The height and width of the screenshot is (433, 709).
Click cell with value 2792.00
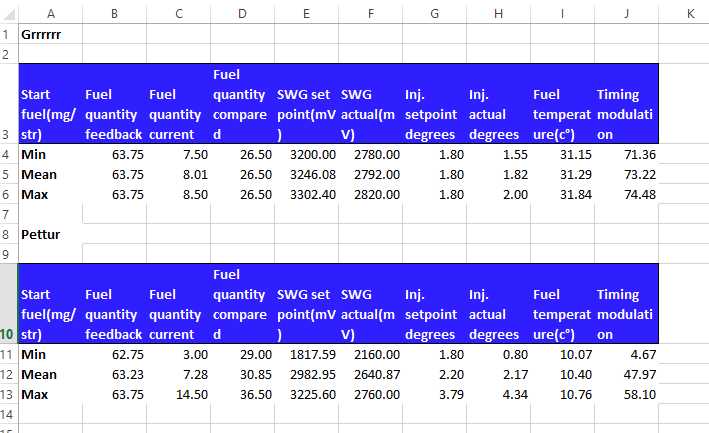click(x=371, y=174)
